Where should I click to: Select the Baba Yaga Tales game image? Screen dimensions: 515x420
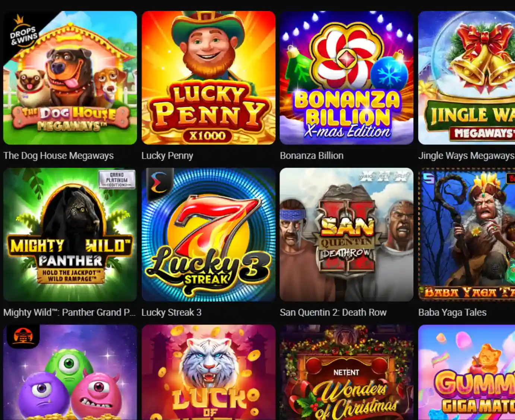[x=467, y=235]
